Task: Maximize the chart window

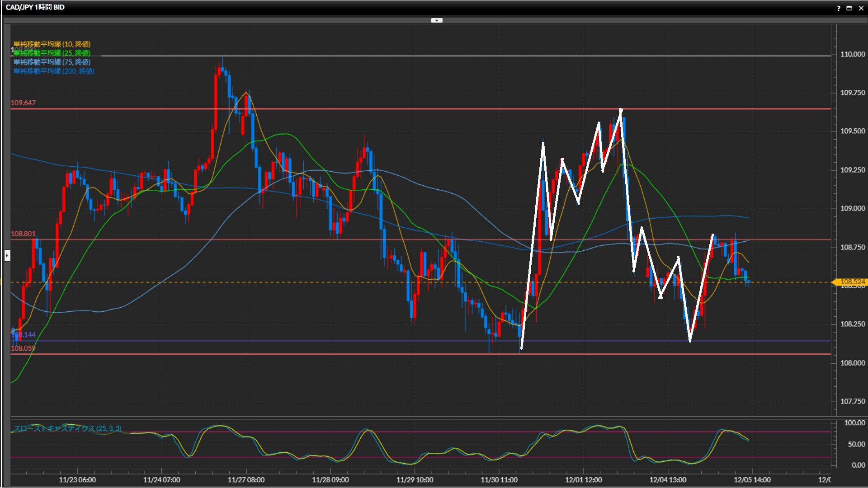Action: [849, 8]
